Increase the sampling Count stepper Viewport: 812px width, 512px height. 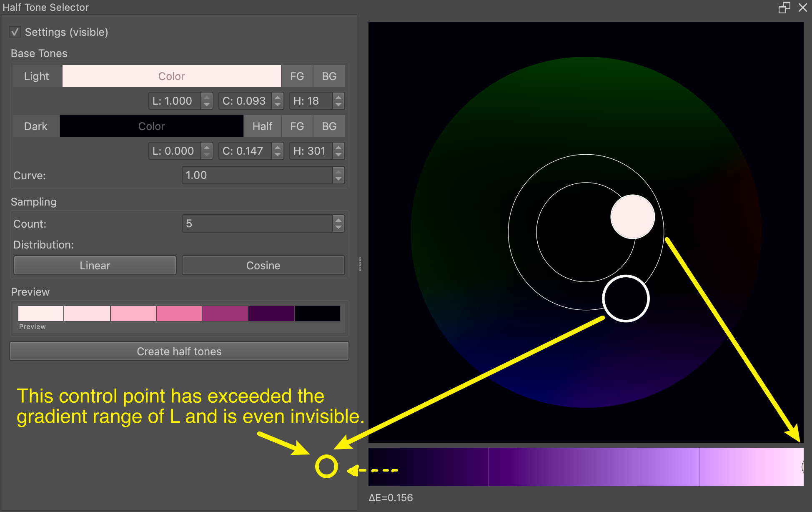pos(338,220)
